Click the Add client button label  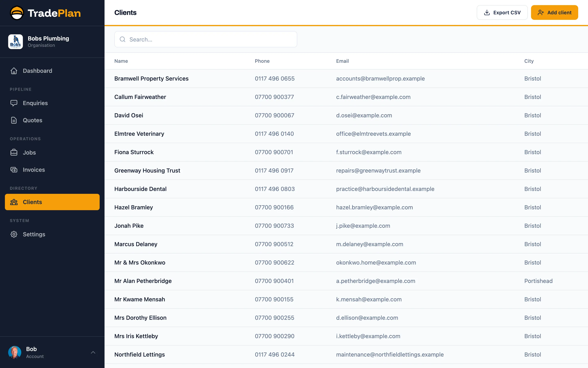coord(559,13)
